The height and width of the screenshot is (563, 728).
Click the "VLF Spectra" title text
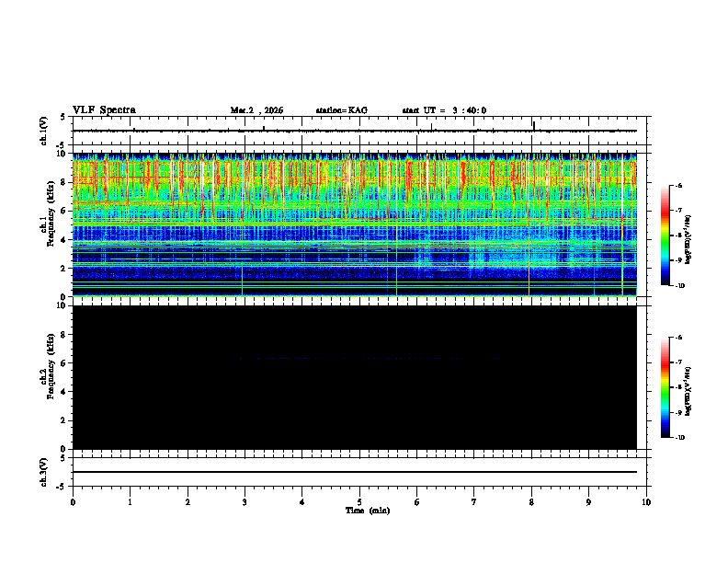(x=104, y=110)
